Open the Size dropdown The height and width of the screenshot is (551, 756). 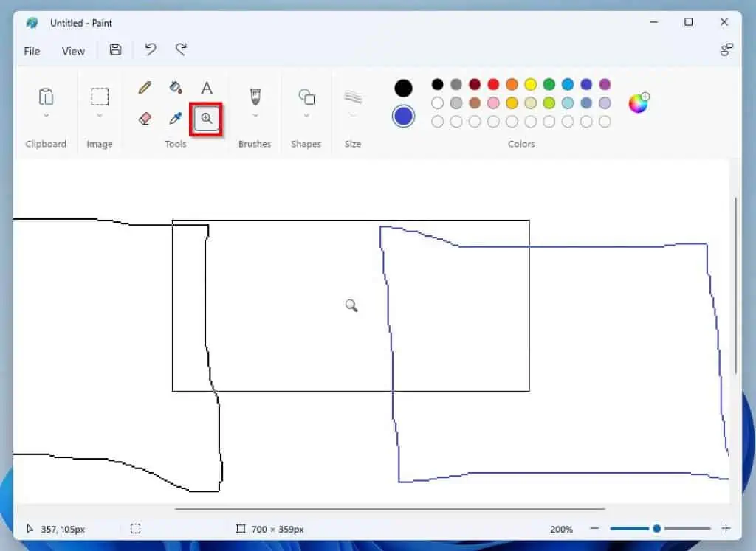352,103
